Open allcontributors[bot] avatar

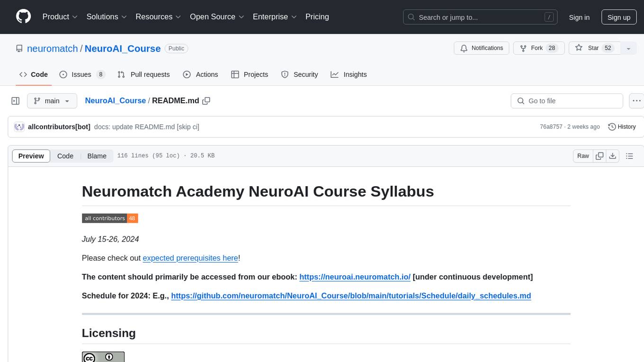pyautogui.click(x=19, y=127)
